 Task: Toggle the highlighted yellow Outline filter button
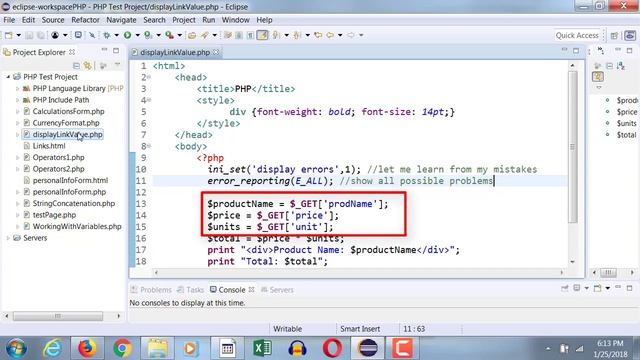[598, 76]
